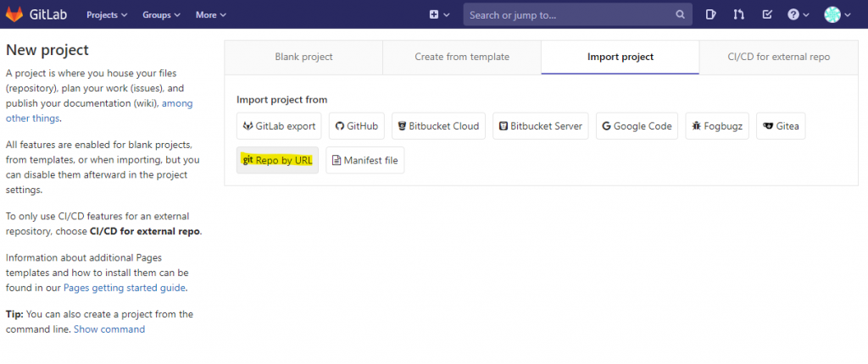Import project from GitHub

tap(357, 126)
